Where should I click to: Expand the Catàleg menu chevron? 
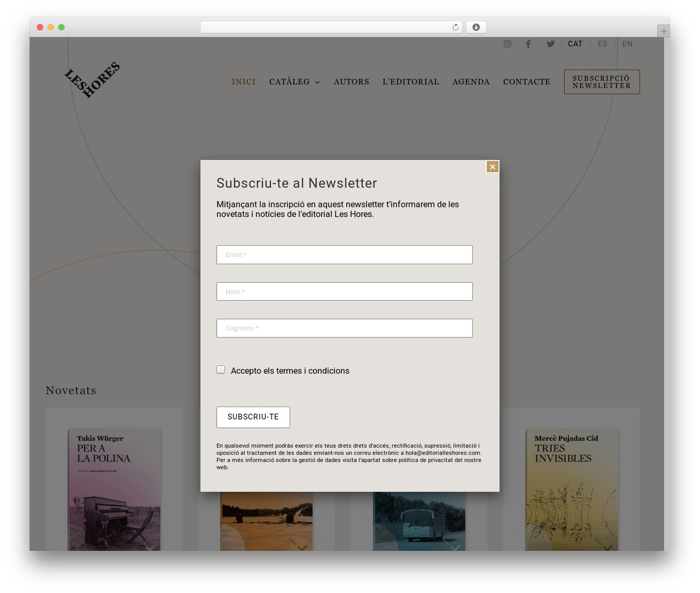click(317, 82)
